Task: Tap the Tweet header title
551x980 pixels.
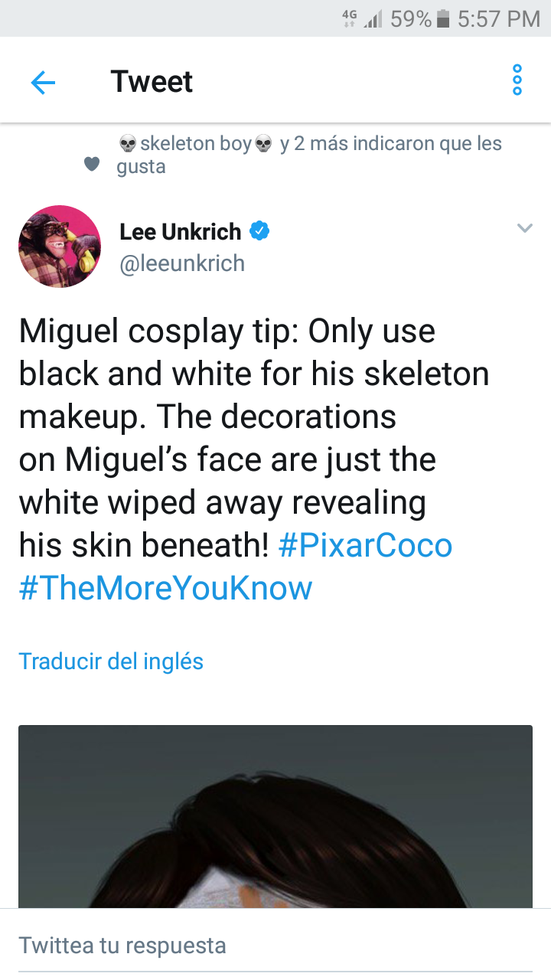Action: tap(152, 82)
